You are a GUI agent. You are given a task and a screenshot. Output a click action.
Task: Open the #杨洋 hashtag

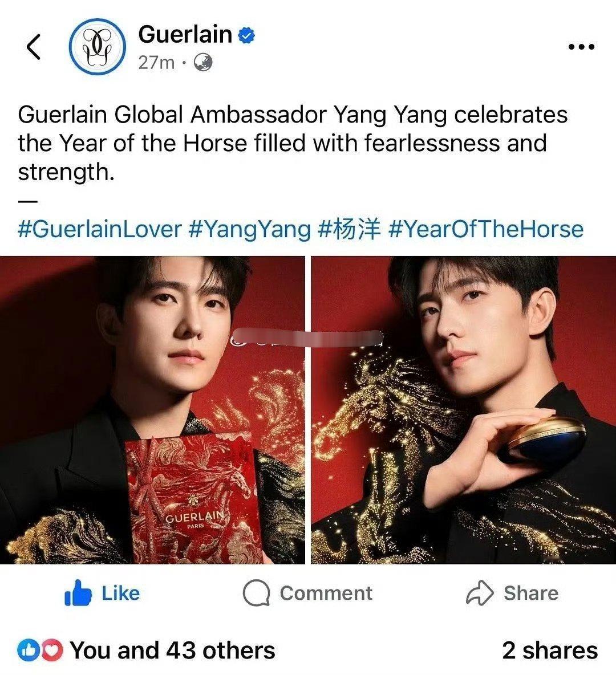(350, 229)
